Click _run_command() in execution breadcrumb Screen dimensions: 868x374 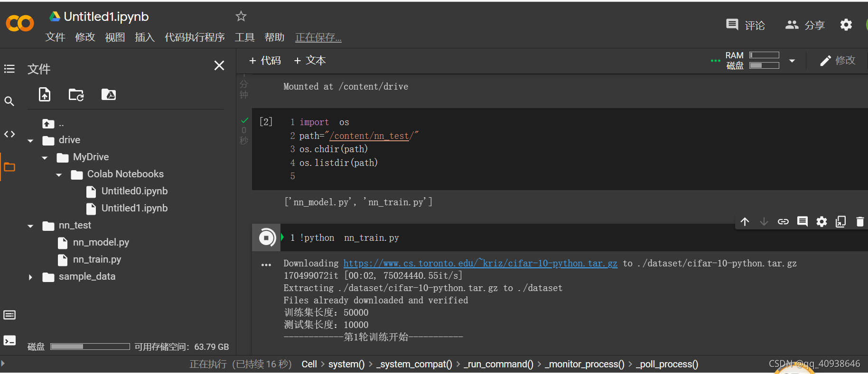tap(498, 364)
